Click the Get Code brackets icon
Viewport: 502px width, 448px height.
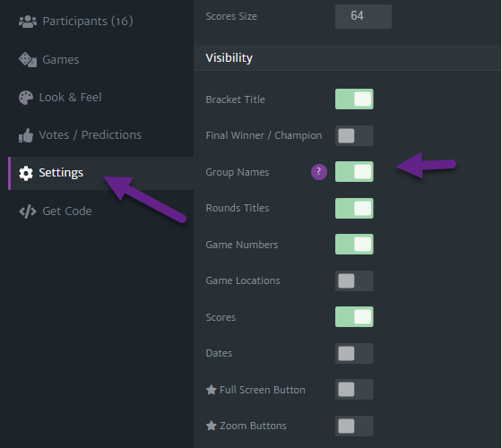(x=28, y=211)
